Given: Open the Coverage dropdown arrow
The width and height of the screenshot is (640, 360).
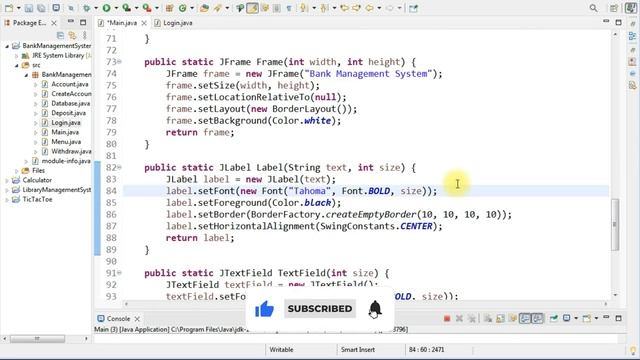Looking at the screenshot, I should [136, 8].
